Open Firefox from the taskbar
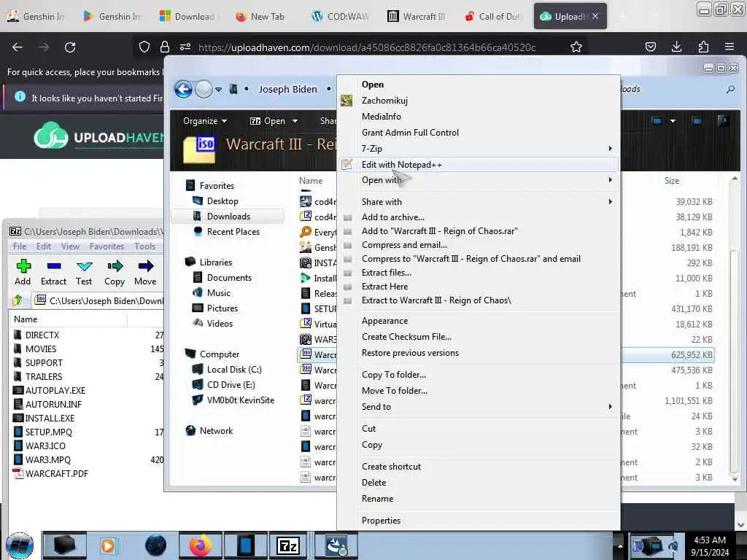The image size is (747, 560). click(x=201, y=545)
